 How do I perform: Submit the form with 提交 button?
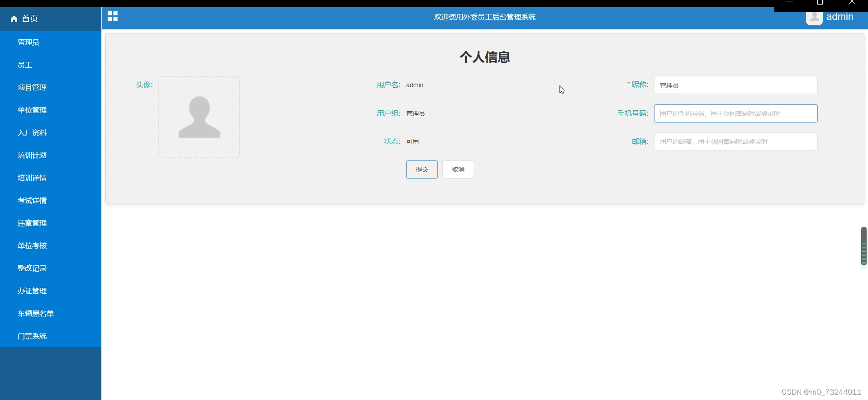(x=422, y=169)
